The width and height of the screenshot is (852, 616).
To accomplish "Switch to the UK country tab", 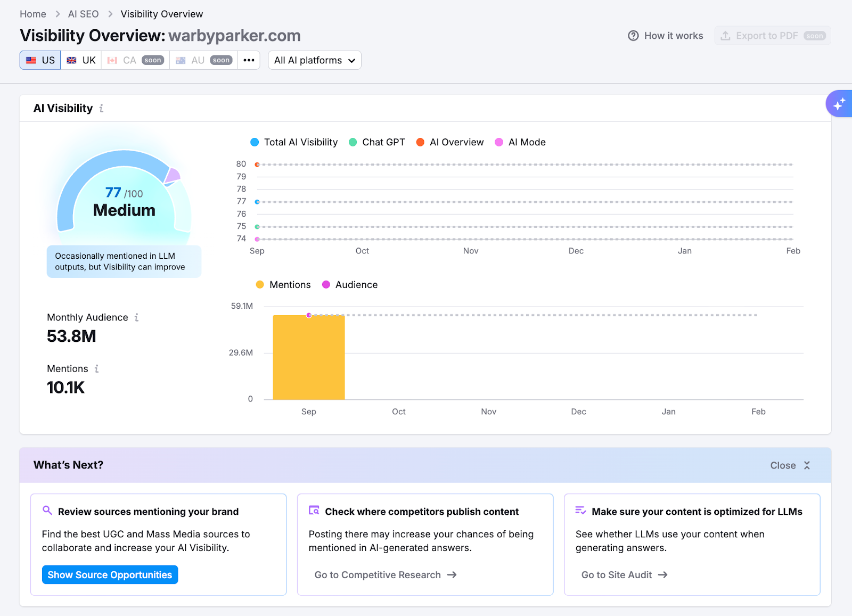I will pyautogui.click(x=81, y=60).
